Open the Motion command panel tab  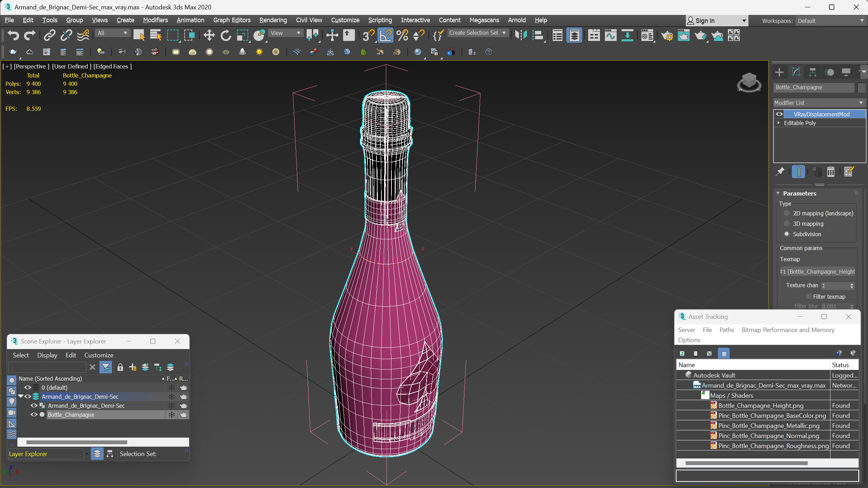[829, 72]
